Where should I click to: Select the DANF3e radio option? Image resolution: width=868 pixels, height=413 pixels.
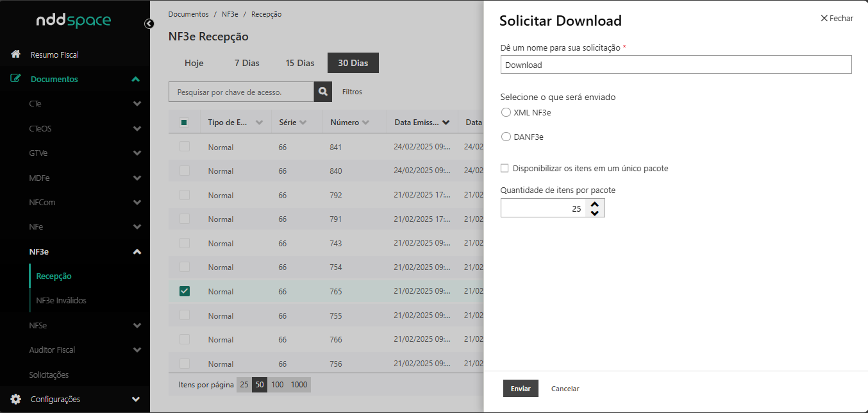tap(506, 137)
